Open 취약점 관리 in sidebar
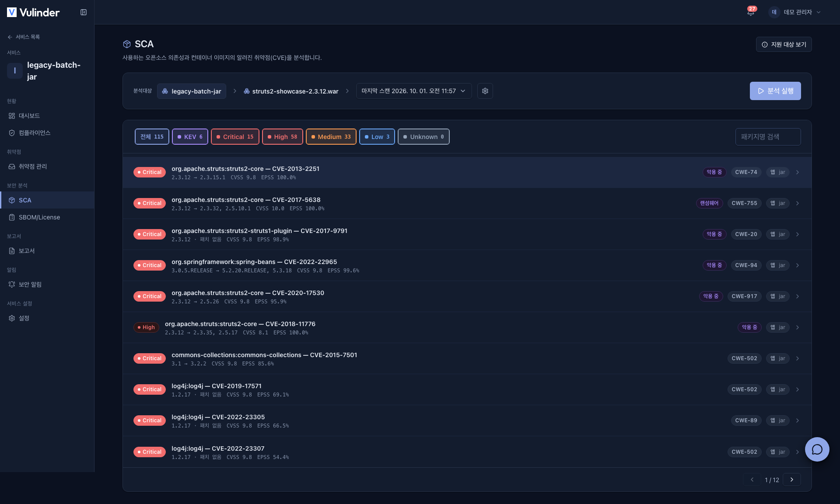The width and height of the screenshot is (840, 504). pos(47,167)
